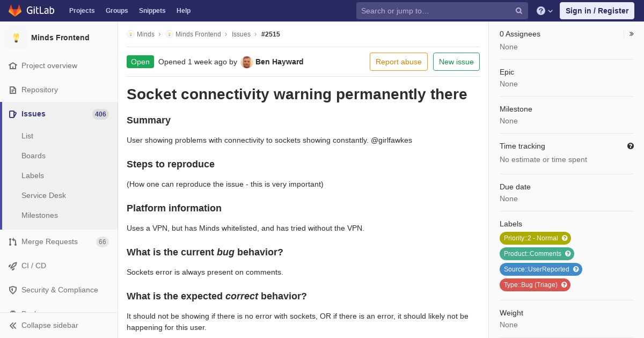Open the Snippets menu item

point(152,11)
